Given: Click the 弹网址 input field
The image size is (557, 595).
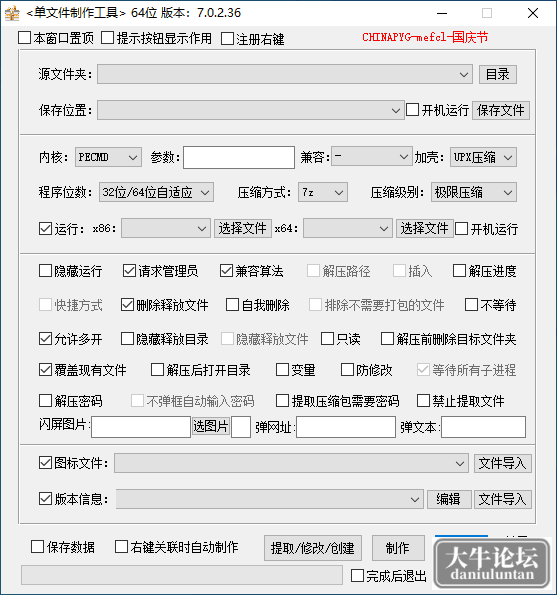Looking at the screenshot, I should pyautogui.click(x=346, y=427).
